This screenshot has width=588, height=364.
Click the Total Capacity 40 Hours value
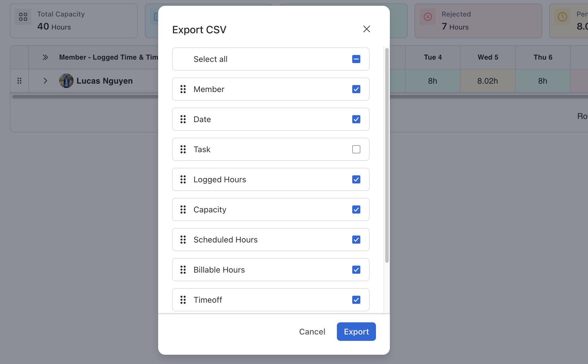pyautogui.click(x=54, y=27)
